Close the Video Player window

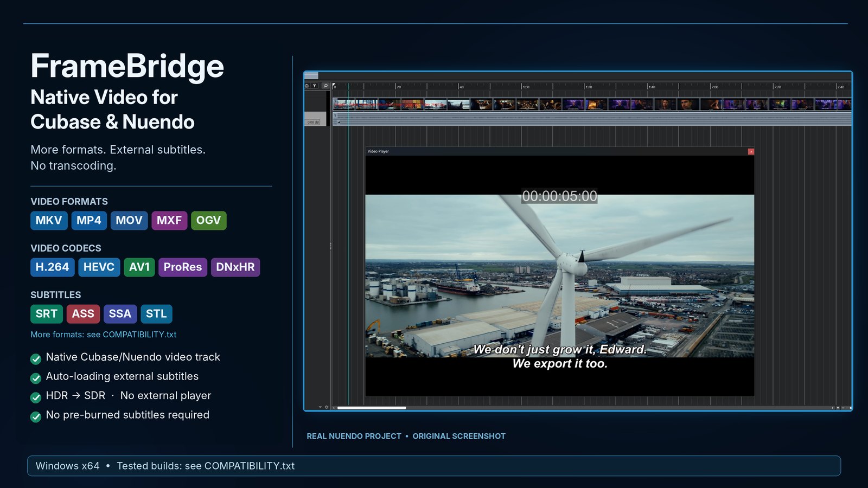751,151
